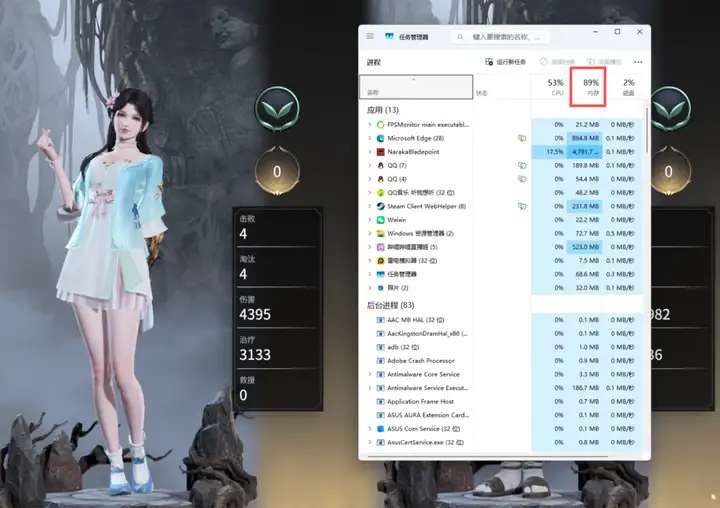The width and height of the screenshot is (720, 508).
Task: Click the 应用 (13) group heading
Action: click(x=382, y=110)
